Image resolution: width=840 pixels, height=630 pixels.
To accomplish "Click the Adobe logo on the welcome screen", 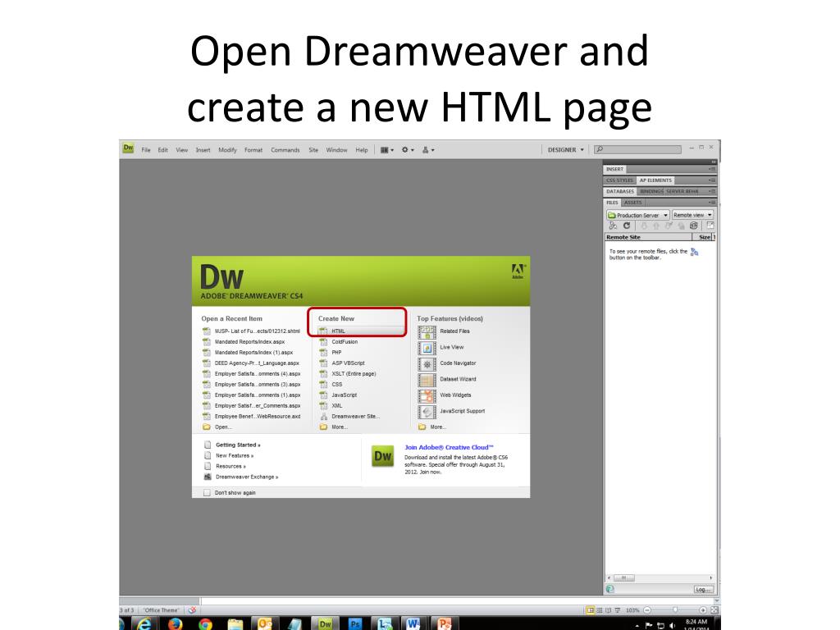I will pos(518,271).
